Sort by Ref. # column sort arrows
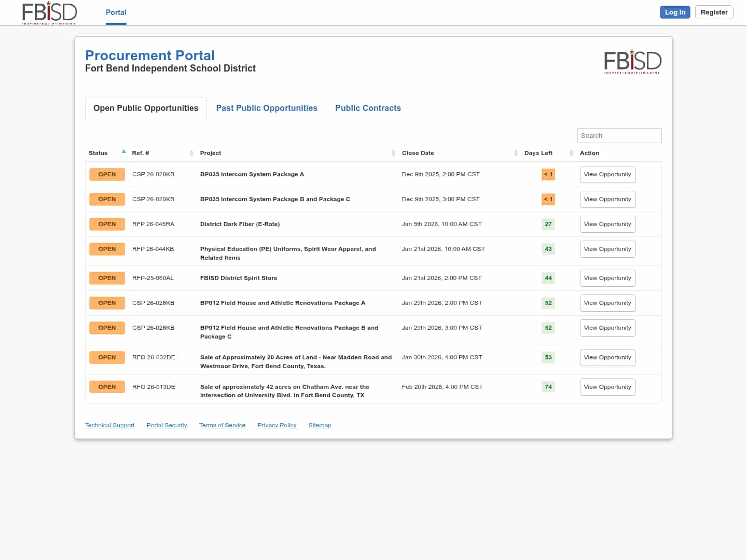This screenshot has height=560, width=747. [x=191, y=153]
